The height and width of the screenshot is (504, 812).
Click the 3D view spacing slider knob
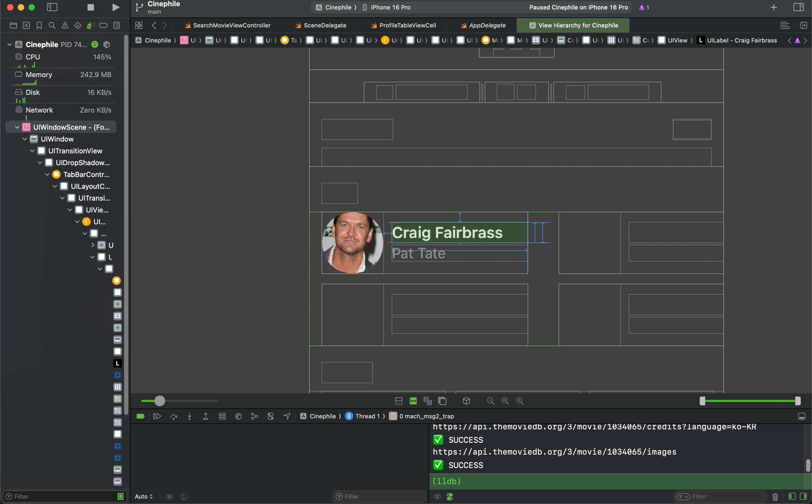[x=160, y=401]
